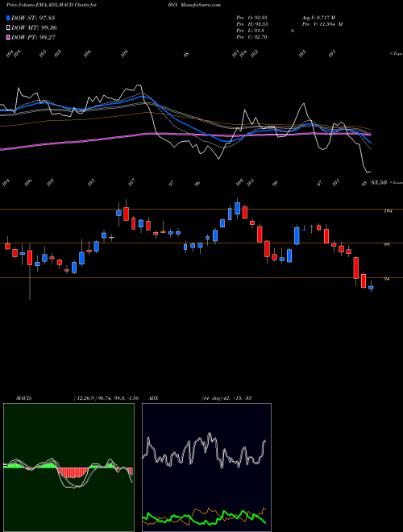Select the 'DOW MT: 99.36' legend text
Image resolution: width=403 pixels, height=532 pixels.
point(35,28)
